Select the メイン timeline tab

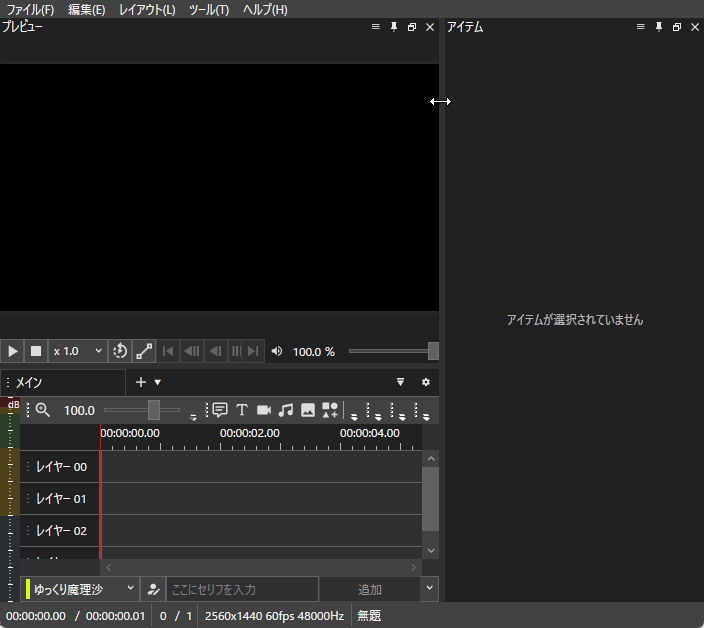pyautogui.click(x=63, y=382)
